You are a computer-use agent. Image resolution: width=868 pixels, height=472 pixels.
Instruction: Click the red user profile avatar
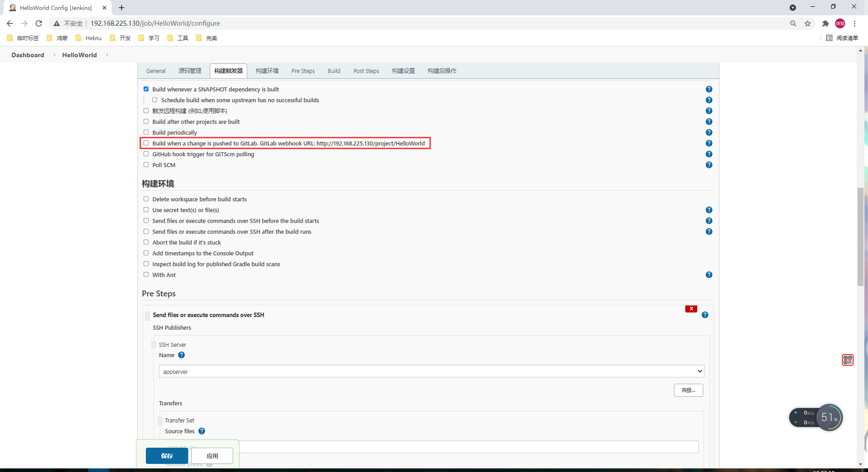point(840,23)
